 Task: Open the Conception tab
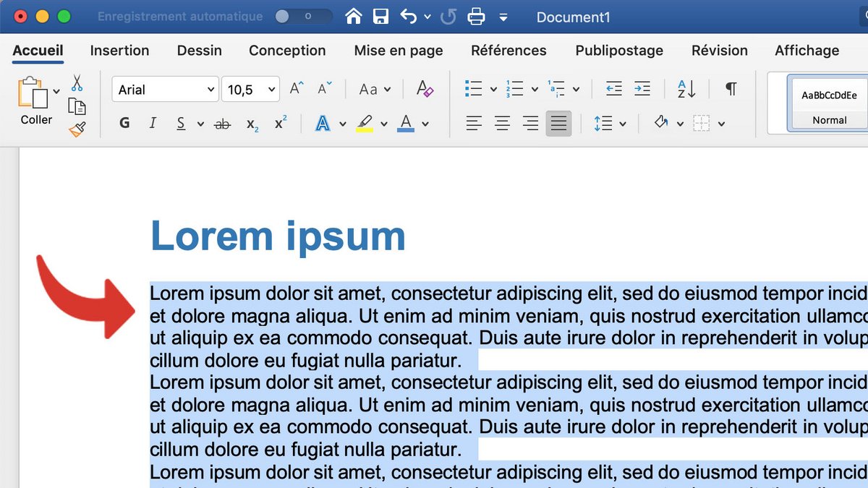pos(287,51)
